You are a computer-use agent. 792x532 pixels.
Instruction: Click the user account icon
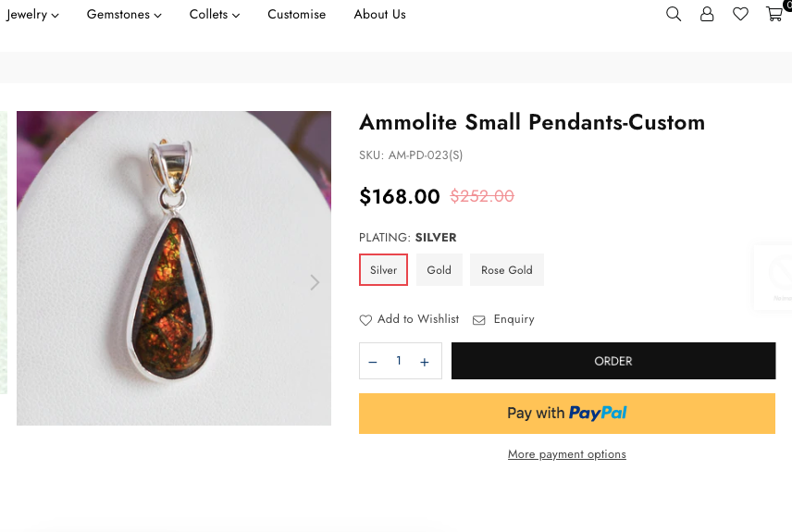pos(707,14)
